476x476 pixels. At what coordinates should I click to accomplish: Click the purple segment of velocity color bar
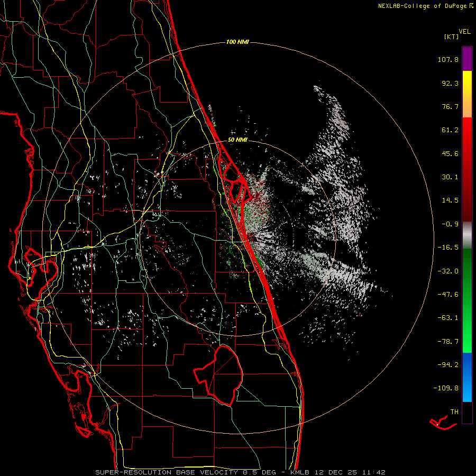[x=467, y=59]
